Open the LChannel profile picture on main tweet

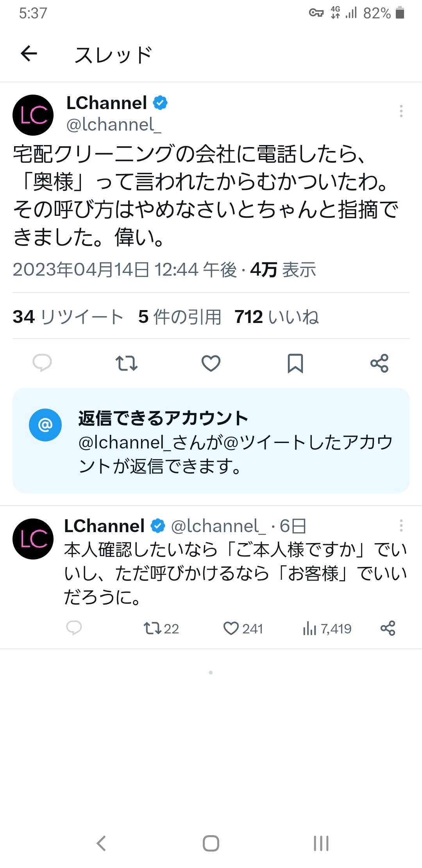tap(33, 115)
